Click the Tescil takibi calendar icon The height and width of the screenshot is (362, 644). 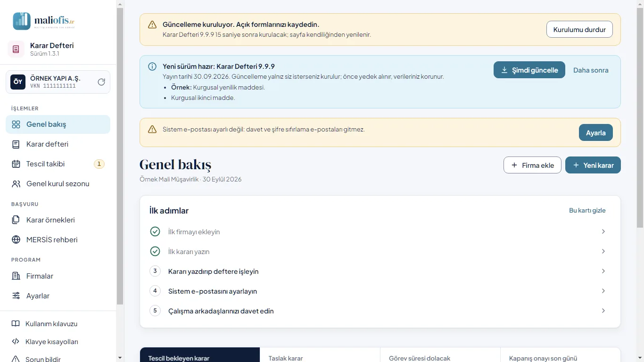point(16,164)
